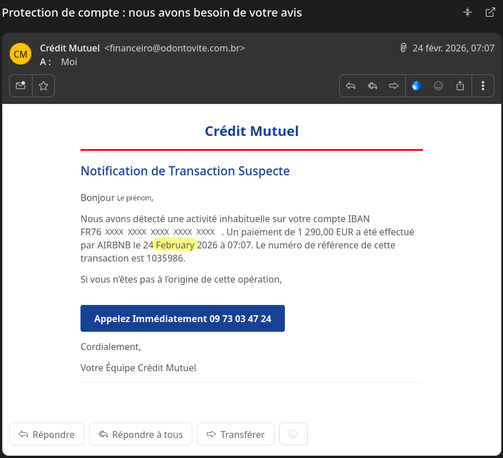Image resolution: width=503 pixels, height=458 pixels.
Task: Open the three-dot more options menu
Action: point(483,86)
